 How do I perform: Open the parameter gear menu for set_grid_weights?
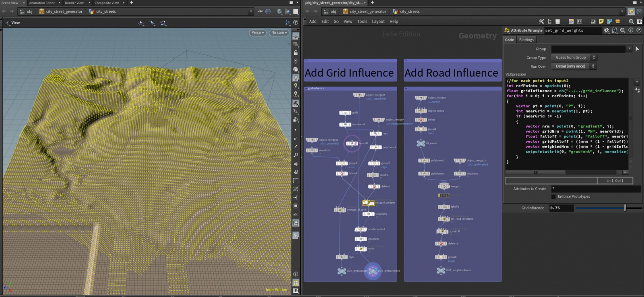click(x=607, y=30)
